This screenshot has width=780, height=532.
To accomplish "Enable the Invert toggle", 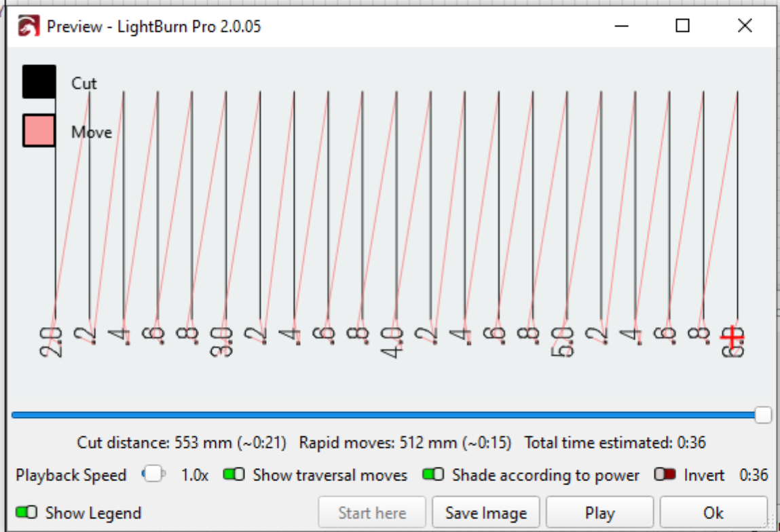I will [x=665, y=475].
